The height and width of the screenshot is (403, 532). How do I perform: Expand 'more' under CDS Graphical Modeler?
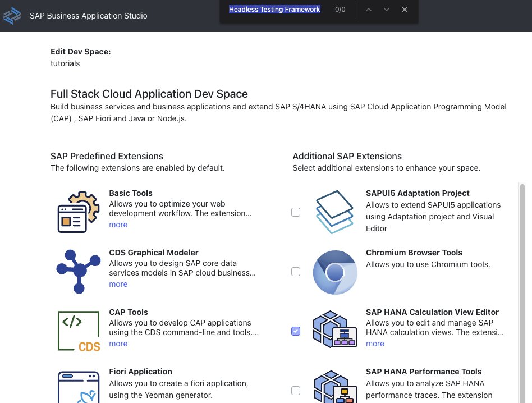[x=118, y=284]
